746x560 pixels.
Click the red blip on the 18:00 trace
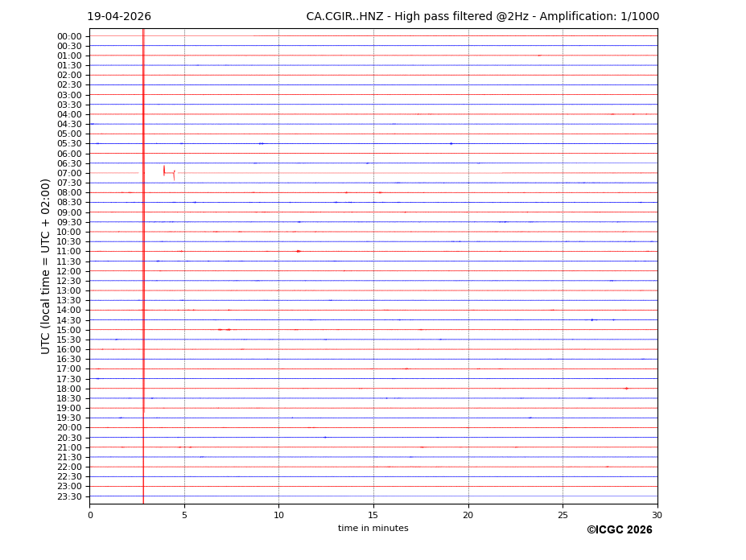point(626,389)
